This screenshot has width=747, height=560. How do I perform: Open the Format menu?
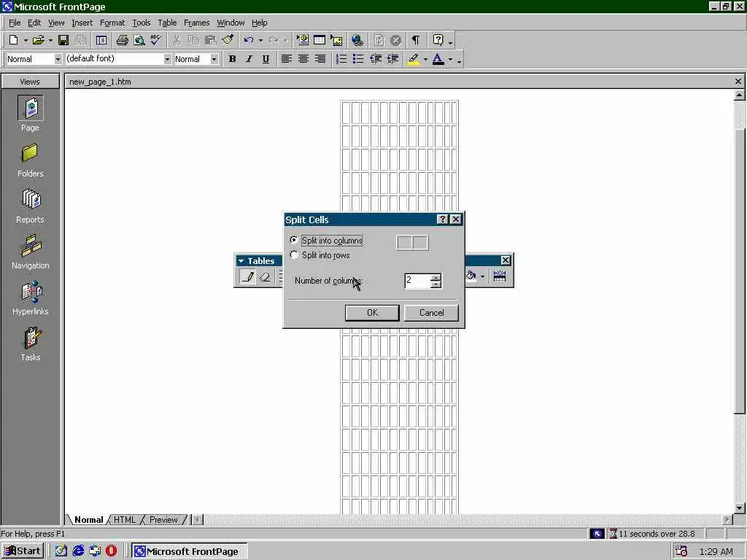coord(112,23)
